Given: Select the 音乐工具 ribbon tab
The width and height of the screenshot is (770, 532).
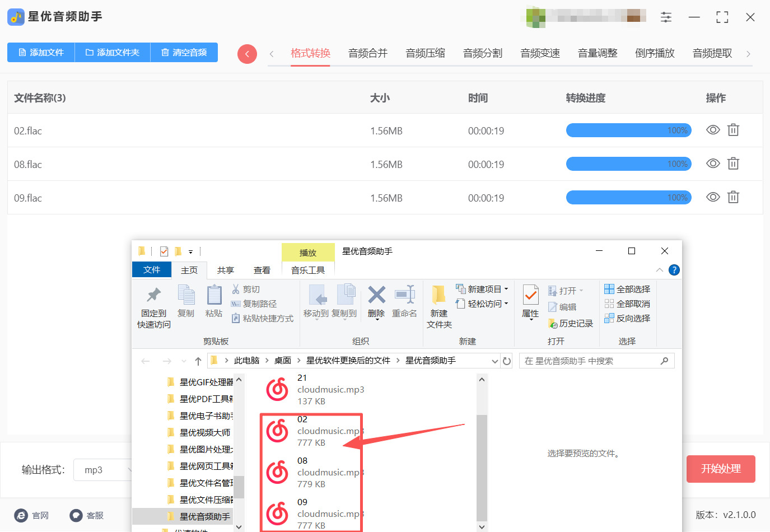Looking at the screenshot, I should (x=308, y=270).
